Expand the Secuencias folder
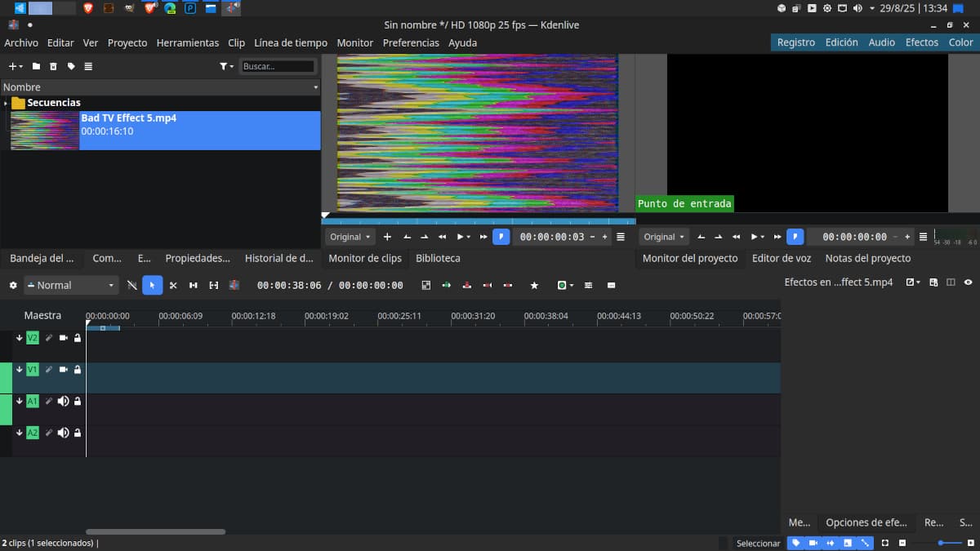Image resolution: width=980 pixels, height=551 pixels. [6, 103]
